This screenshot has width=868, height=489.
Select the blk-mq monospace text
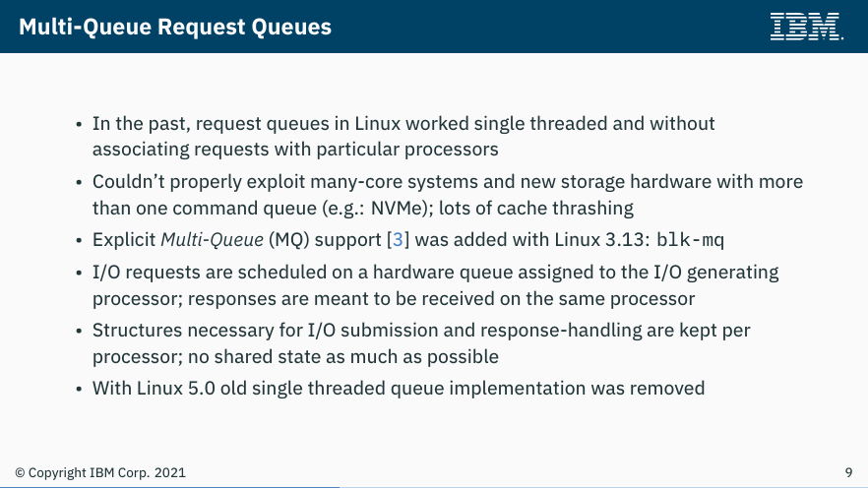point(690,240)
